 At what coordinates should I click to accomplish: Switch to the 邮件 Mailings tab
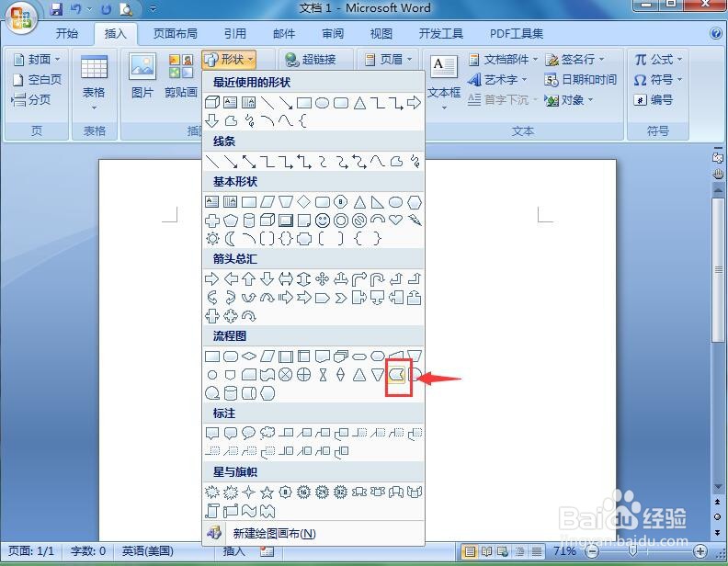click(x=284, y=33)
